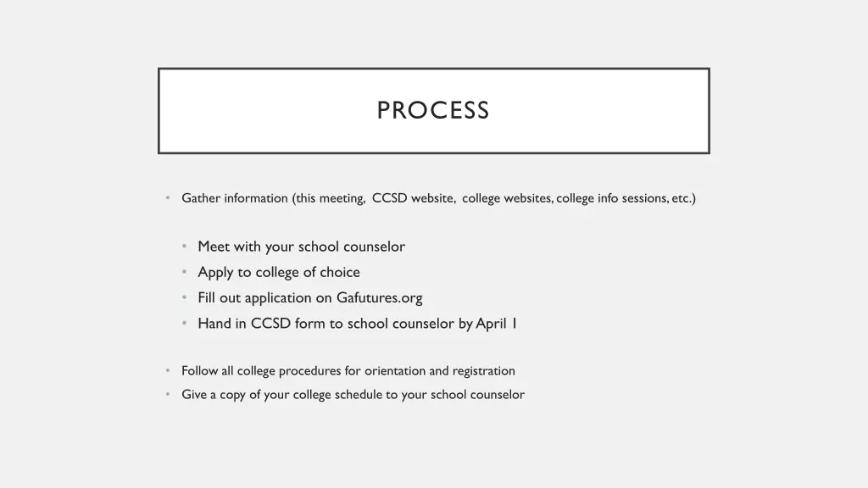Click the 'April 1' deadline text
This screenshot has height=488, width=868.
click(497, 323)
